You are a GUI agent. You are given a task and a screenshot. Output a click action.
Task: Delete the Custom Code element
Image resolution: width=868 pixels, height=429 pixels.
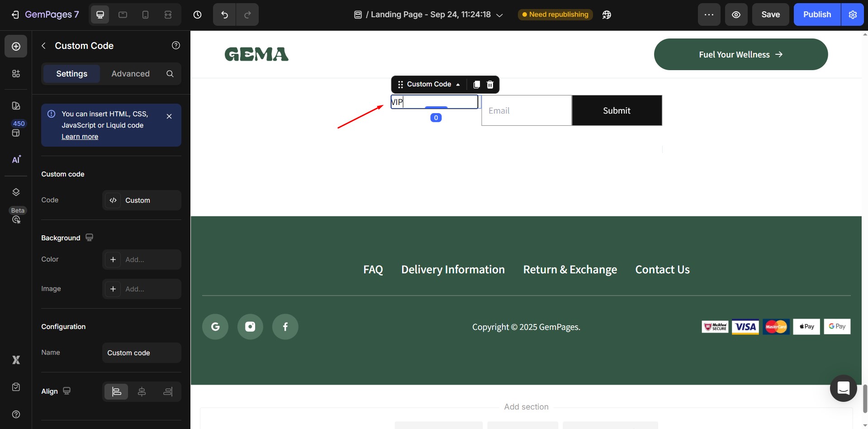point(490,85)
